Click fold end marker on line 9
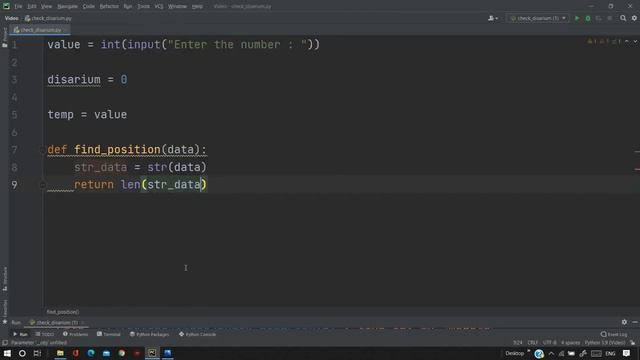 (x=42, y=185)
